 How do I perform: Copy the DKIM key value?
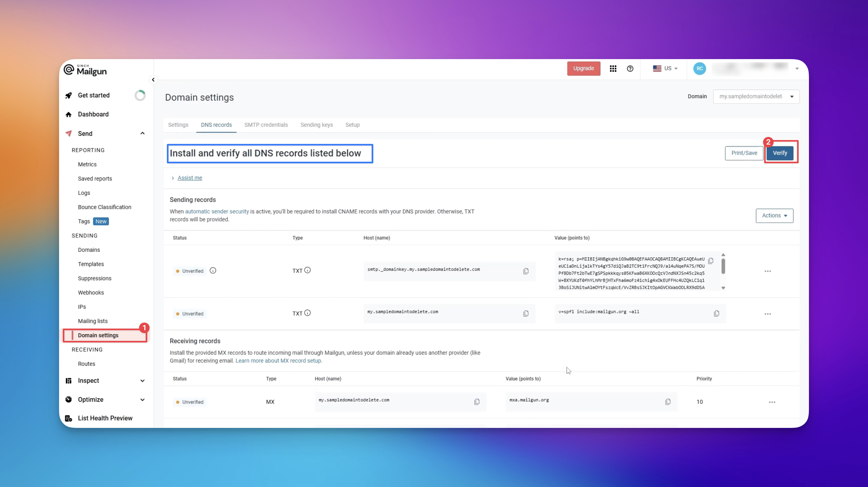(711, 261)
